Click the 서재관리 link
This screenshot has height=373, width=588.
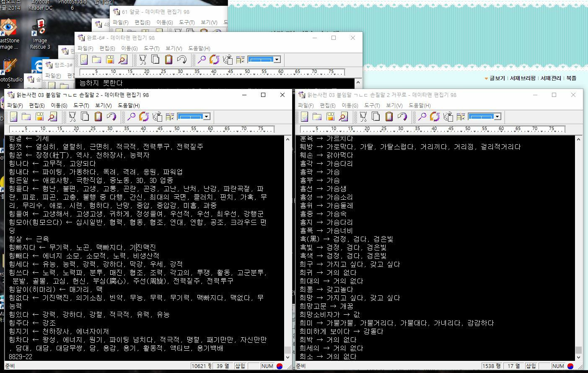[551, 78]
